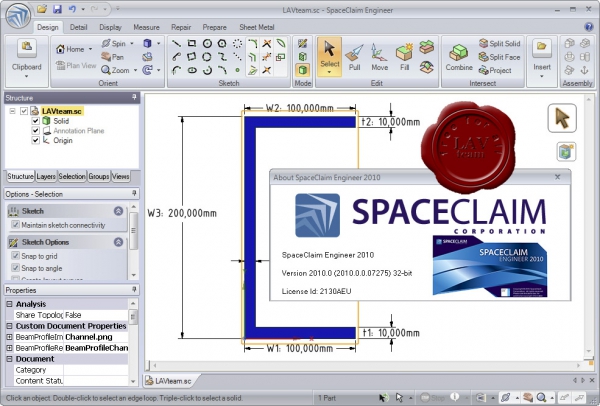Toggle Snap to angle checkbox
Image resolution: width=600 pixels, height=406 pixels.
coord(15,268)
